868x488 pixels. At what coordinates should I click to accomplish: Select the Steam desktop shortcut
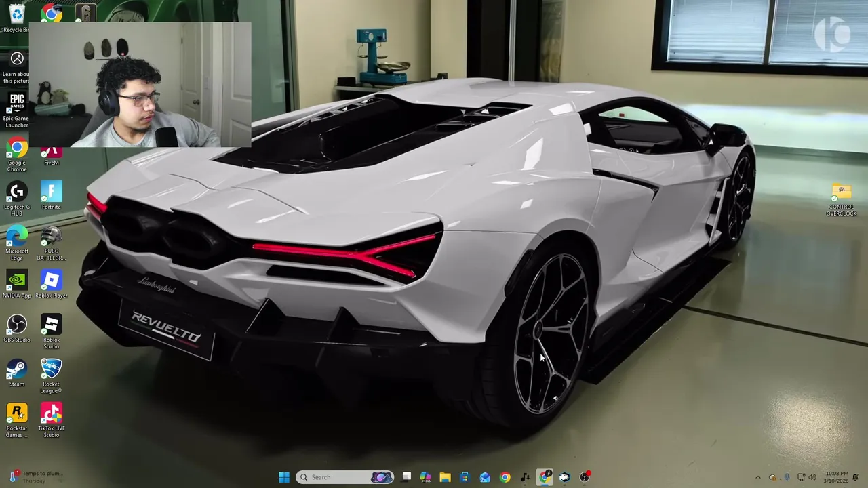coord(16,373)
